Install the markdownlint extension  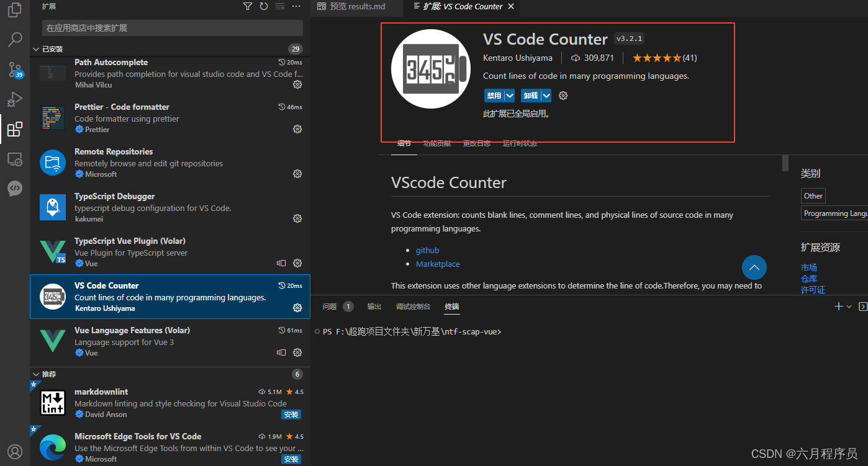point(291,414)
